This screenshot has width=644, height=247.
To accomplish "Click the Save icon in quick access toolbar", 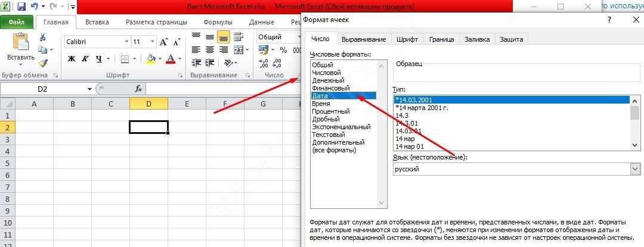I will click(x=21, y=8).
